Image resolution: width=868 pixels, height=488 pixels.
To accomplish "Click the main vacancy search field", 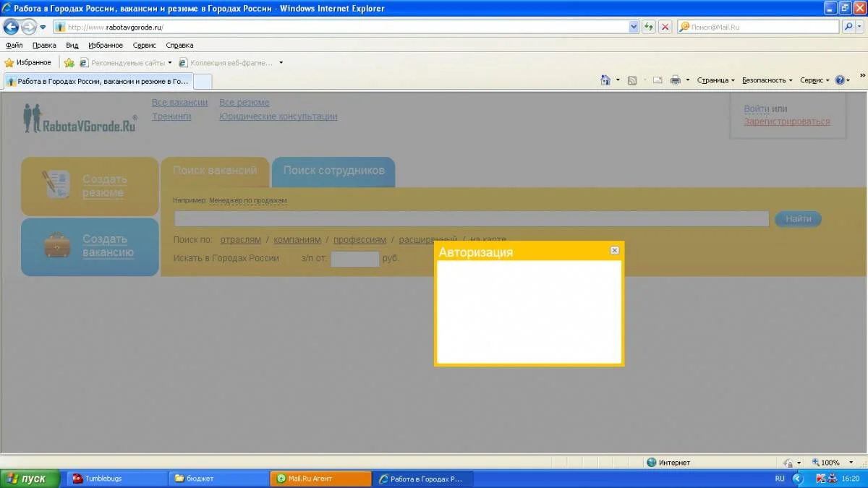I will [471, 218].
